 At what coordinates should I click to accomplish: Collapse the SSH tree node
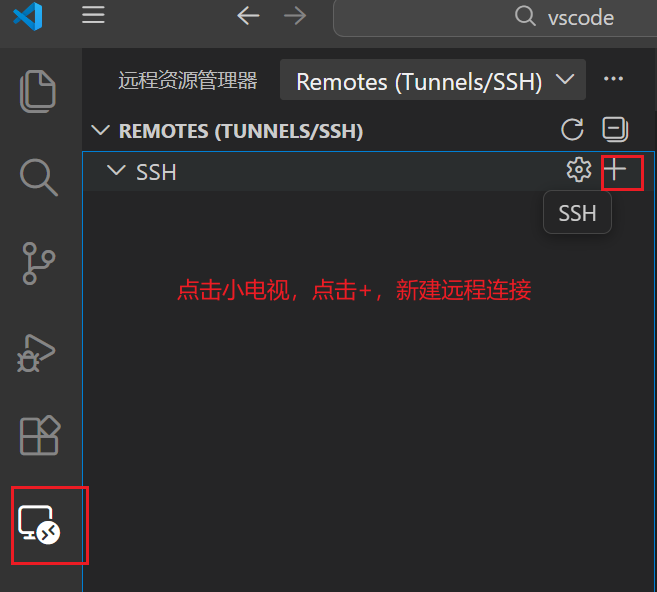click(x=116, y=171)
